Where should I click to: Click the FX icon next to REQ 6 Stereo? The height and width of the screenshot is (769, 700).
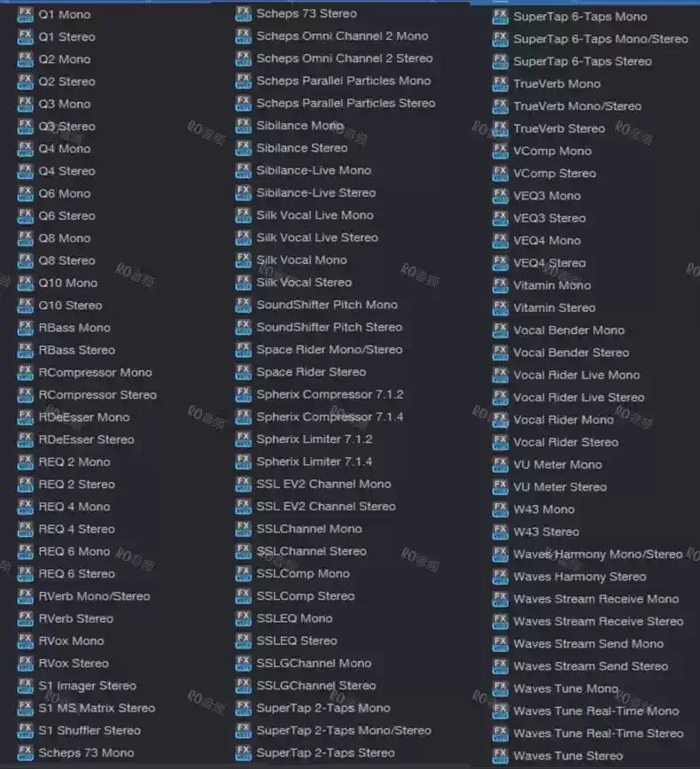point(26,574)
